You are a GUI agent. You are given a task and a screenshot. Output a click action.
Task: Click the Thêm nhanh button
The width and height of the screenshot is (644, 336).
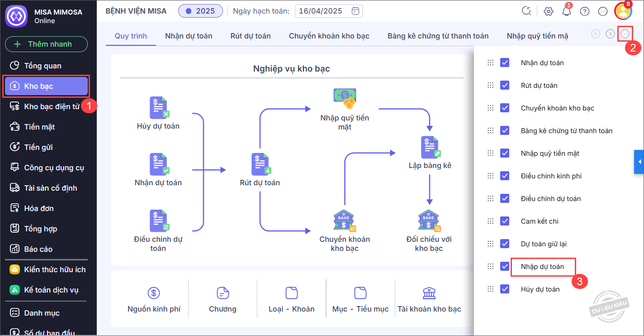tap(46, 44)
